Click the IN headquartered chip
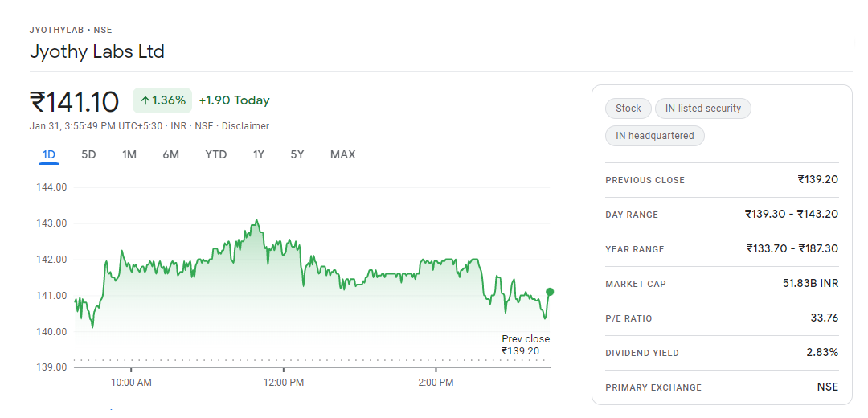Screen dimensions: 868x418 [655, 136]
